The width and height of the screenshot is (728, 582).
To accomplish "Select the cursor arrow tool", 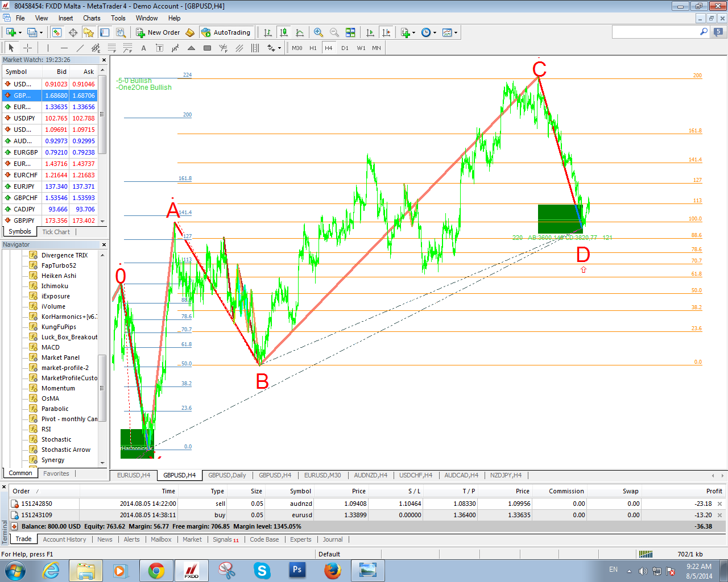I will tap(11, 48).
